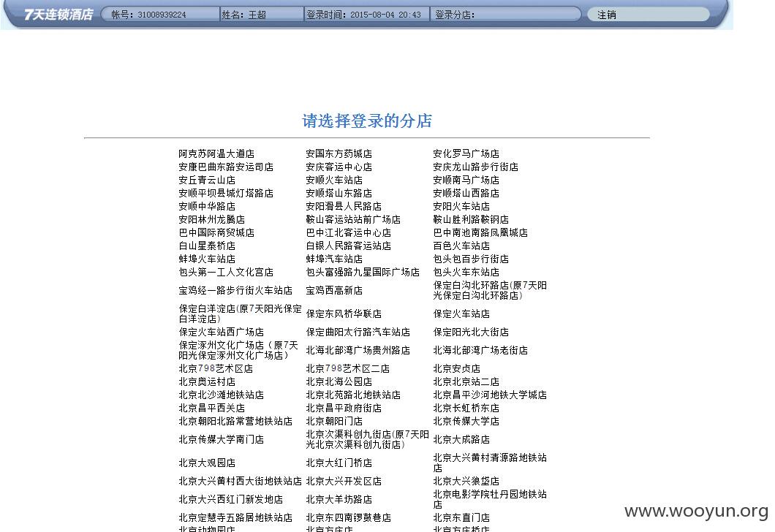Log into 安阳火车站店
Image resolution: width=775 pixels, height=532 pixels.
(461, 207)
